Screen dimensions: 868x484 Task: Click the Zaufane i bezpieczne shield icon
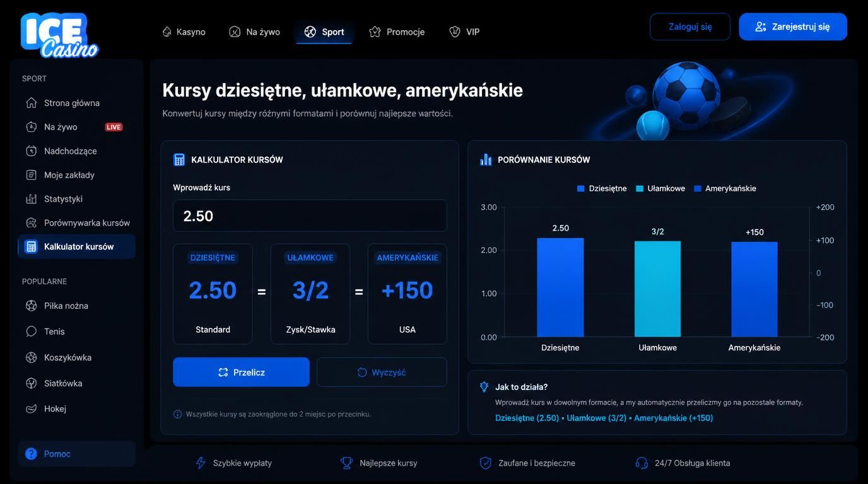[486, 463]
